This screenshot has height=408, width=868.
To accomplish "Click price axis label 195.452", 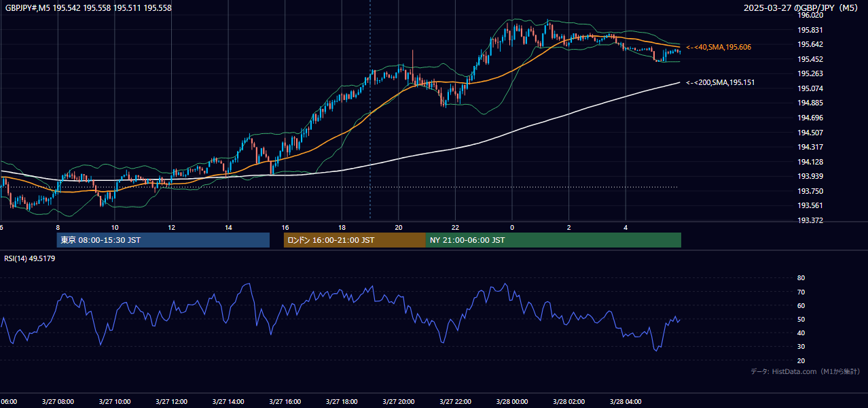I will [810, 59].
